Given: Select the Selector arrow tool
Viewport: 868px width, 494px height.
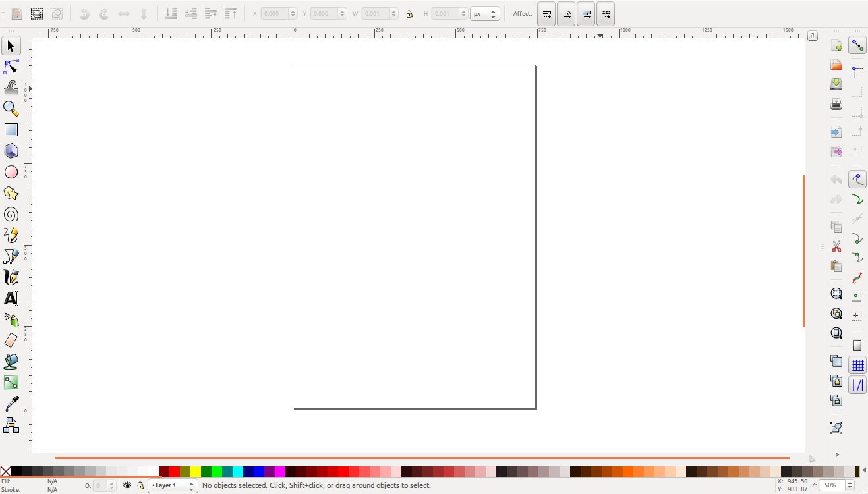Looking at the screenshot, I should point(11,46).
